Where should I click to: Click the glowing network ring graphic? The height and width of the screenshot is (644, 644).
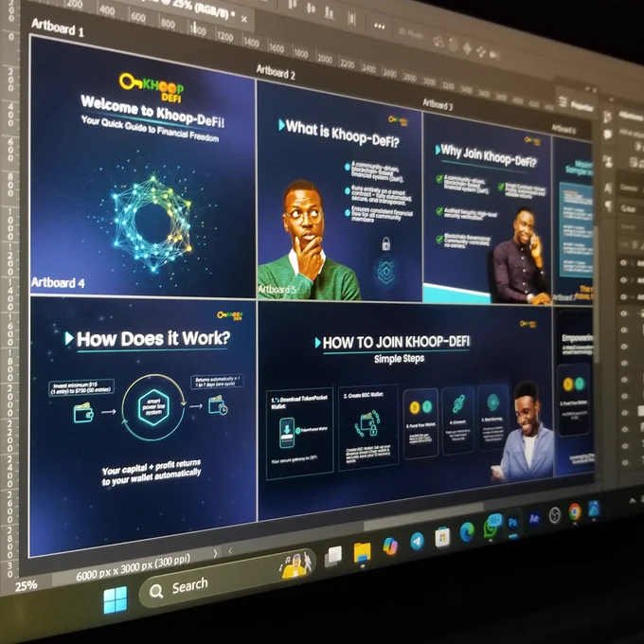point(152,224)
